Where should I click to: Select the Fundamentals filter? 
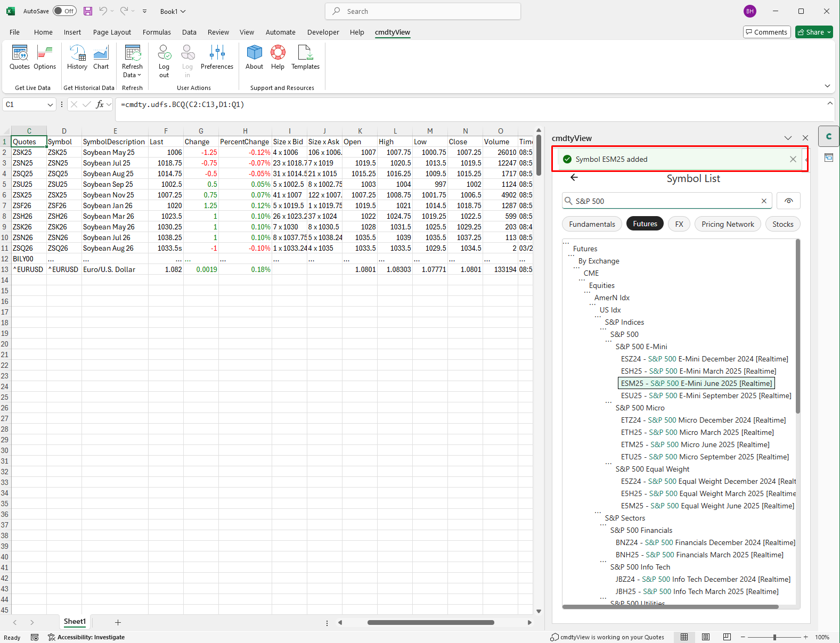(592, 224)
